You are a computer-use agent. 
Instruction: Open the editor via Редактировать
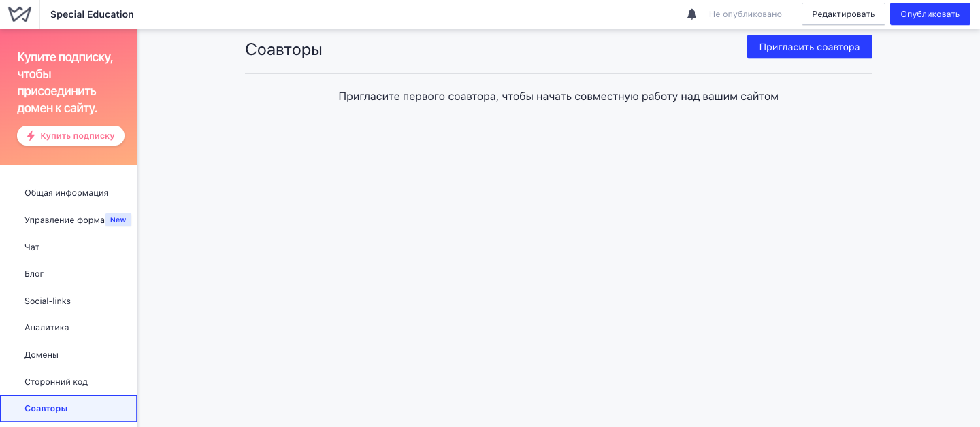coord(843,14)
